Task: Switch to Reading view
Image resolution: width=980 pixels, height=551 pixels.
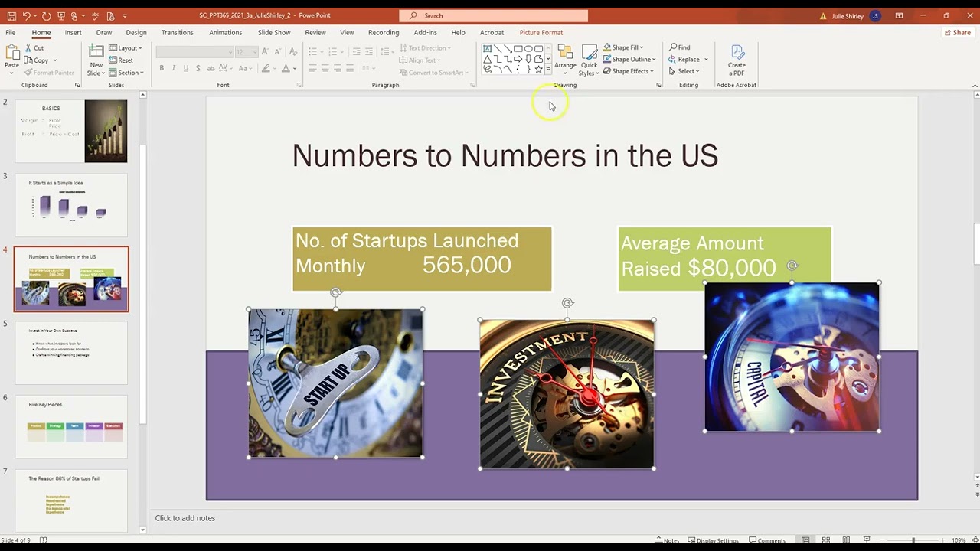Action: [x=846, y=540]
